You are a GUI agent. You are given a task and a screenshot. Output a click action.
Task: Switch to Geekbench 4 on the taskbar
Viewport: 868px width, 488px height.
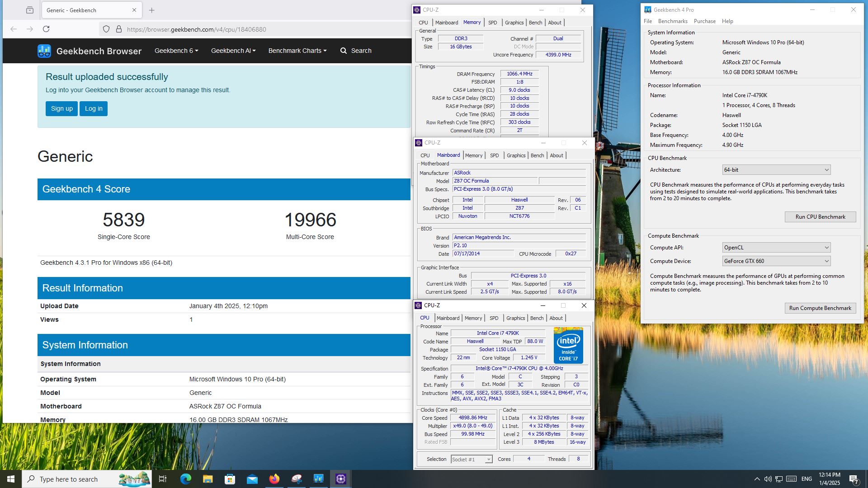click(x=319, y=479)
